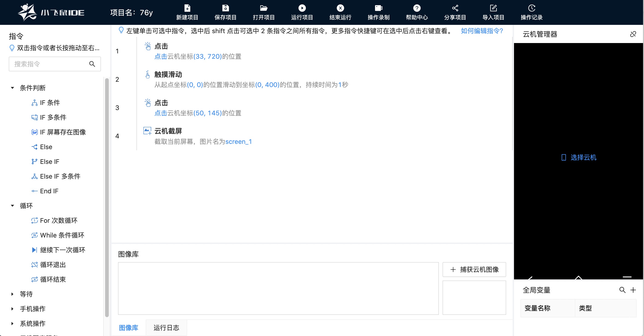Search global variables magnifier icon
This screenshot has height=336, width=644.
click(622, 290)
